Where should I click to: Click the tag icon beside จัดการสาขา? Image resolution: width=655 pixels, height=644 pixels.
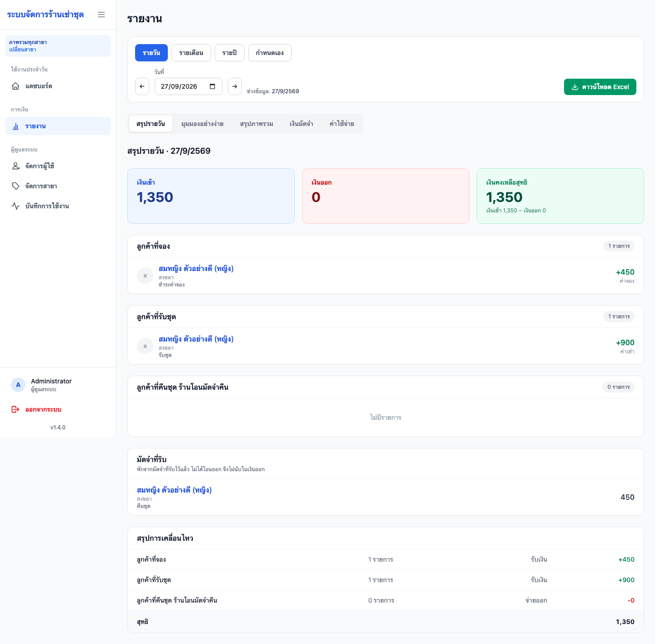click(x=15, y=186)
